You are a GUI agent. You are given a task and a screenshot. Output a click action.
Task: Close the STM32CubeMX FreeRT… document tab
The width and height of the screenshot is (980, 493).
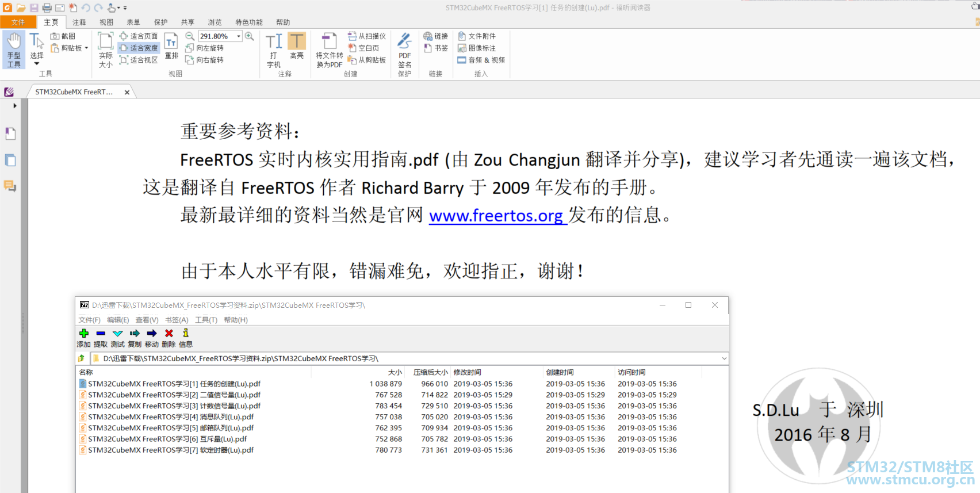pyautogui.click(x=127, y=92)
